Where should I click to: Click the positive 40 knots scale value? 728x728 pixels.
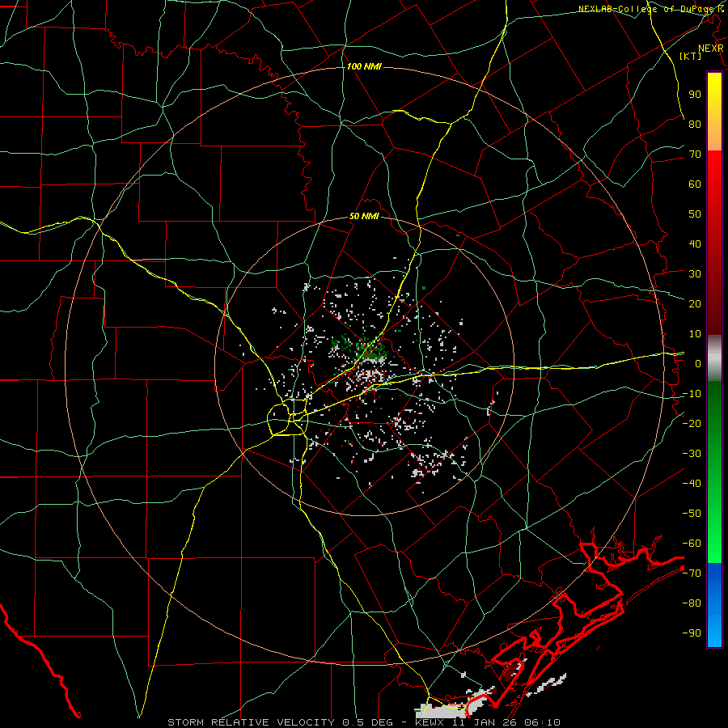[x=695, y=244]
